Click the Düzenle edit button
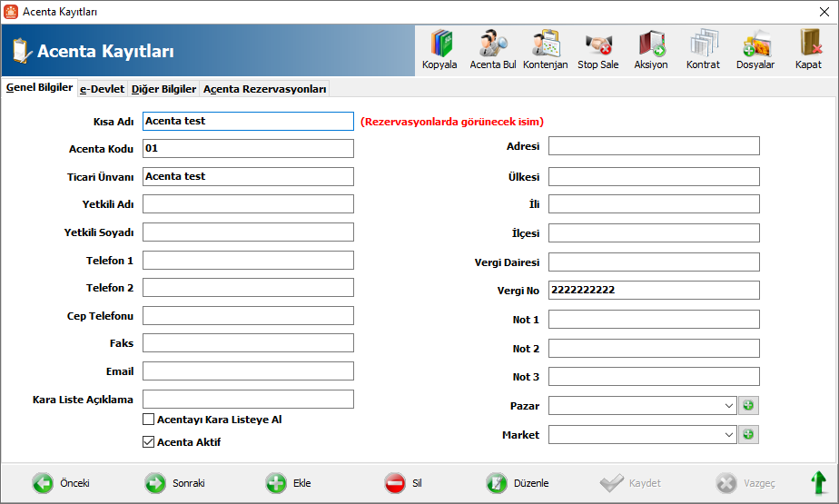Viewport: 839px width, 504px height. point(518,483)
